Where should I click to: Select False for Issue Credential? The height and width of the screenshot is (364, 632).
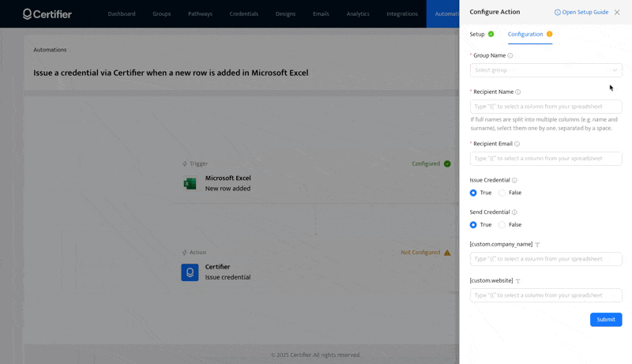pos(502,193)
